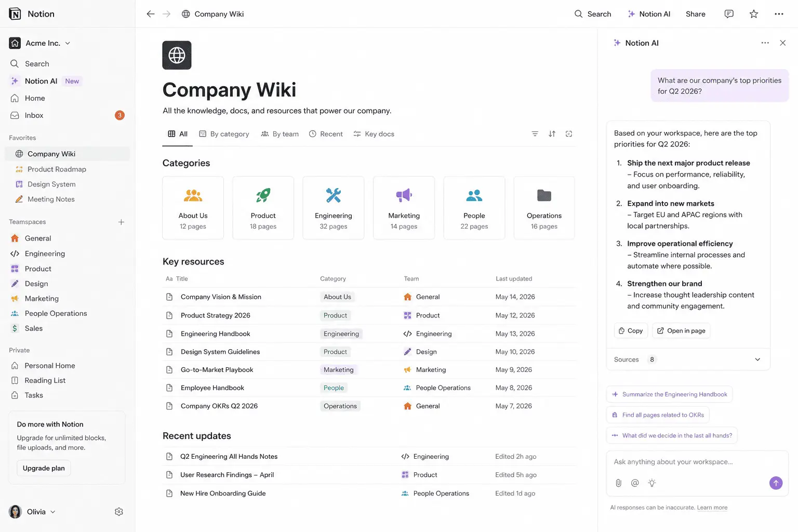This screenshot has height=532, width=798.
Task: Click the Last updated column header
Action: [x=514, y=279]
